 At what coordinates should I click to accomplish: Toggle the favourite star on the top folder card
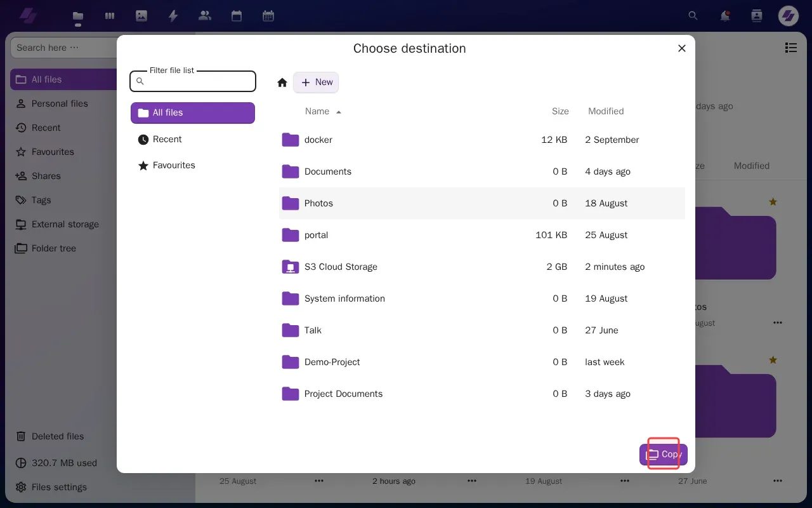click(x=773, y=201)
